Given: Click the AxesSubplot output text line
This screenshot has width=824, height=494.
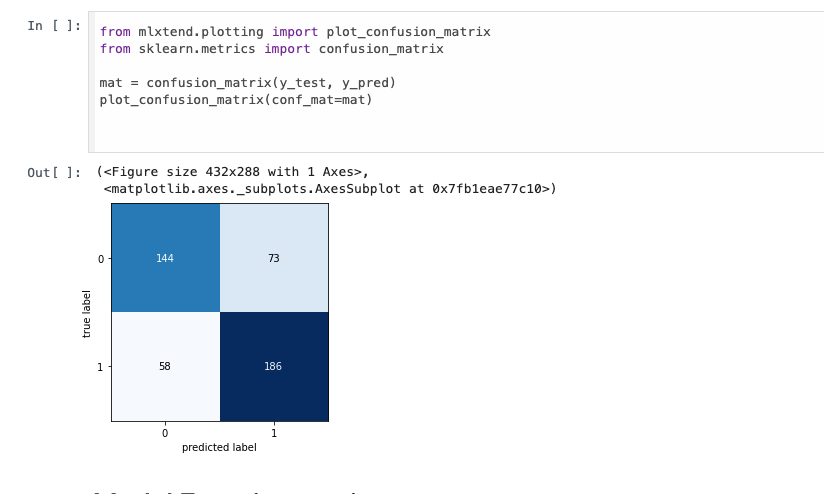Looking at the screenshot, I should click(330, 189).
